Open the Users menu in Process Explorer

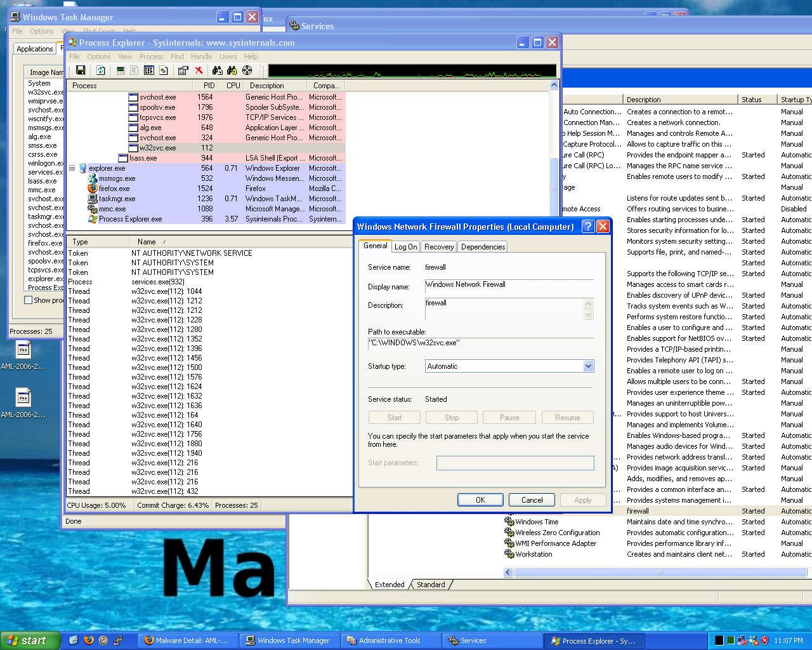228,56
